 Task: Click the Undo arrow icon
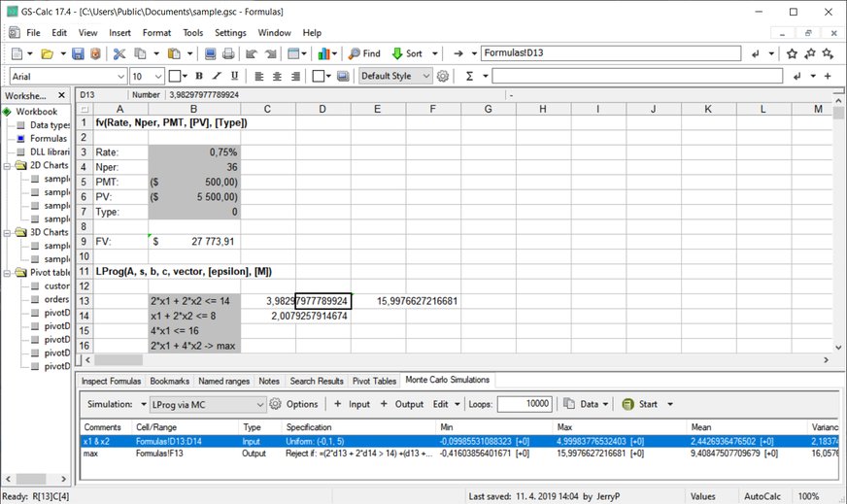[x=253, y=54]
